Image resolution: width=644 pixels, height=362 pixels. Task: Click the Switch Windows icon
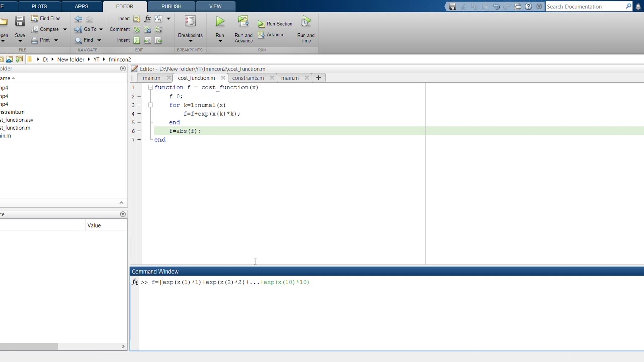pos(518,6)
